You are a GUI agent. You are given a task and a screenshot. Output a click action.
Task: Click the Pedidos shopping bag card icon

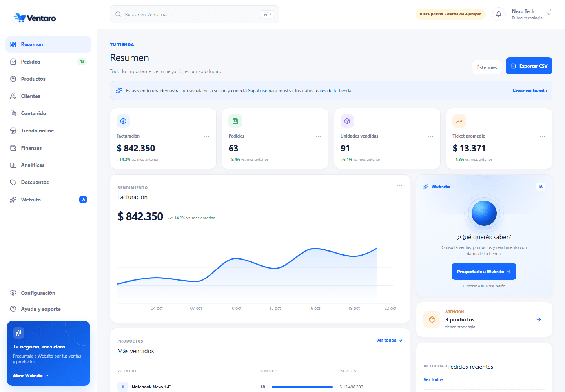(235, 121)
